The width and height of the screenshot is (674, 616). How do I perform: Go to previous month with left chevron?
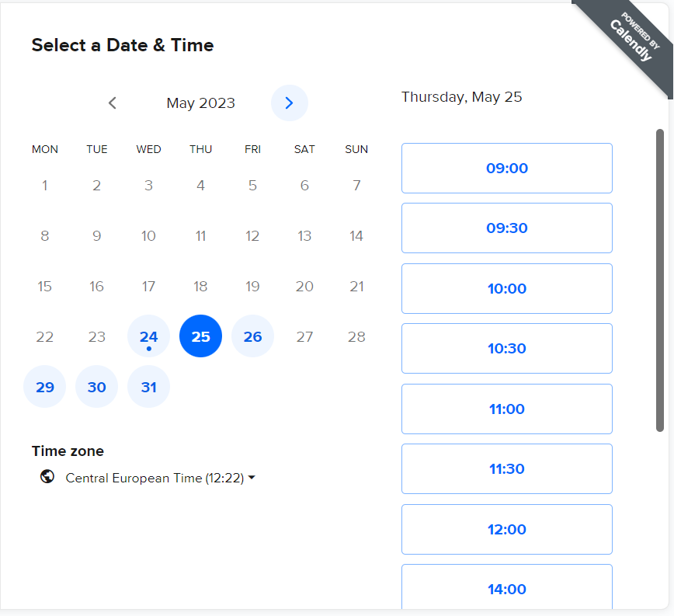pos(113,103)
